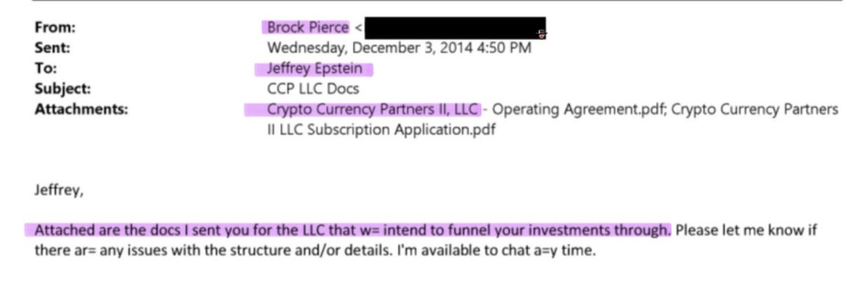Click the Sent: field label
868x304 pixels.
point(53,48)
